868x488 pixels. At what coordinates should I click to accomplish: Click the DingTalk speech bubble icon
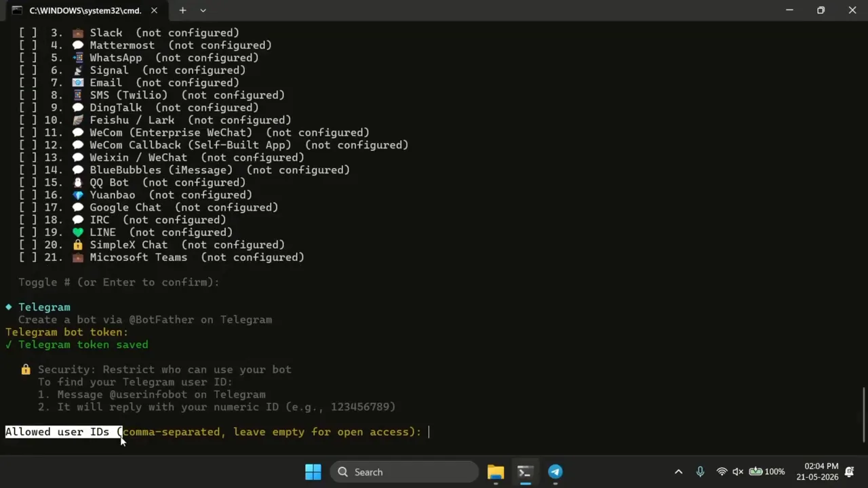point(78,107)
